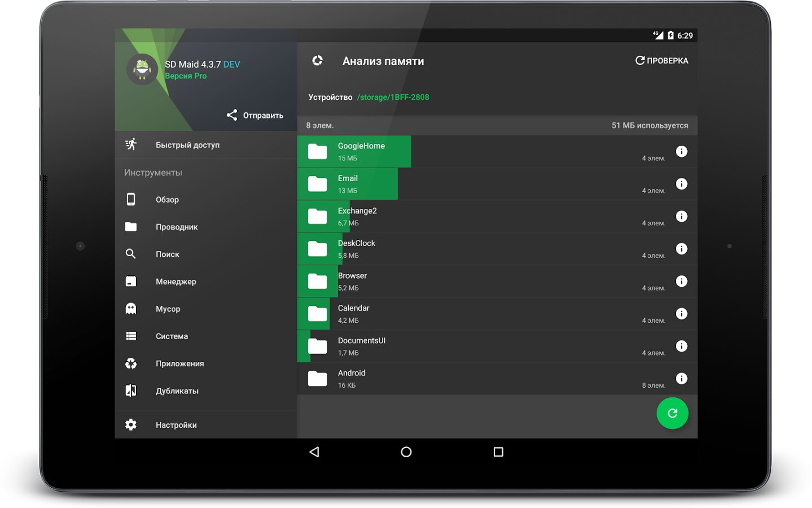Viewport: 812px width, 508px height.
Task: Click the running man quick access icon
Action: pyautogui.click(x=131, y=144)
